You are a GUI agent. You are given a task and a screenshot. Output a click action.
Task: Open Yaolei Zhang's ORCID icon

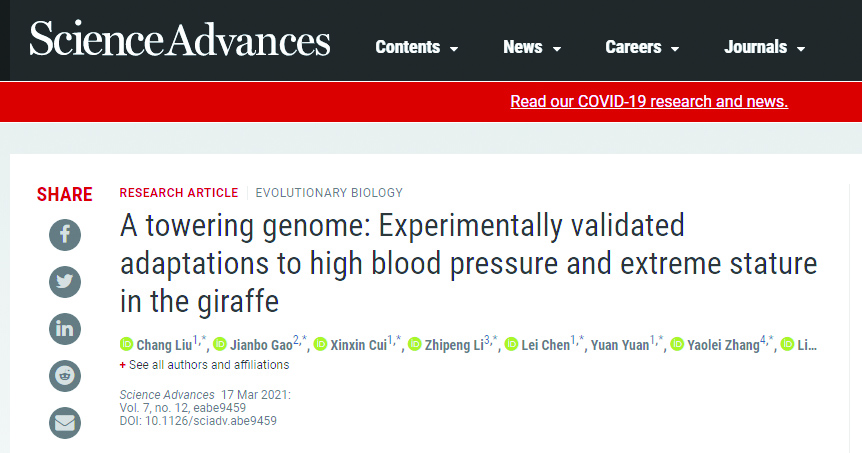click(677, 344)
